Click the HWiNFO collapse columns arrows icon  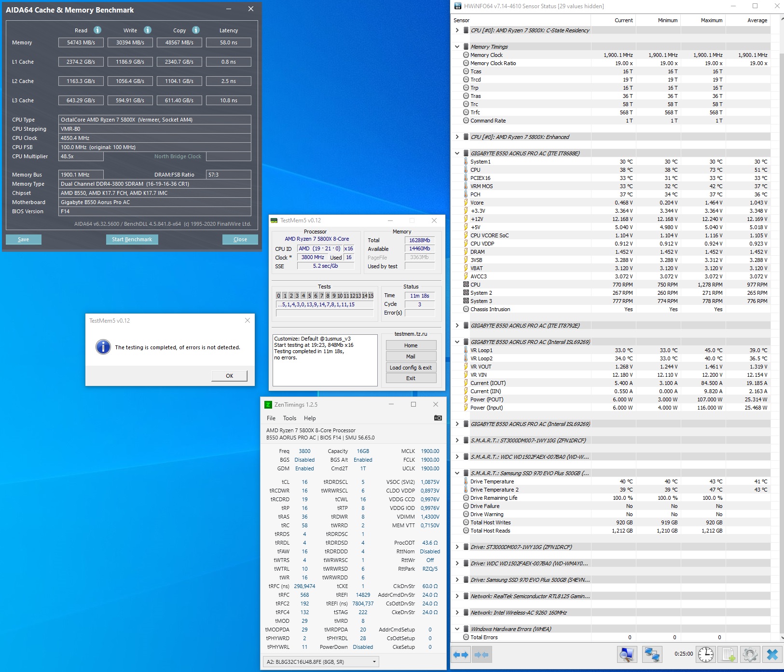(x=481, y=655)
